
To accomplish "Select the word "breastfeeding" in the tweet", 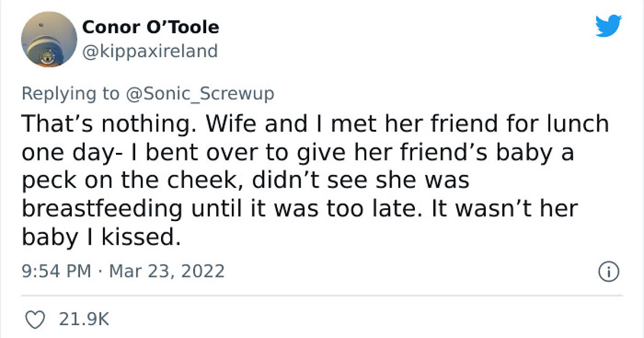I will pyautogui.click(x=102, y=208).
